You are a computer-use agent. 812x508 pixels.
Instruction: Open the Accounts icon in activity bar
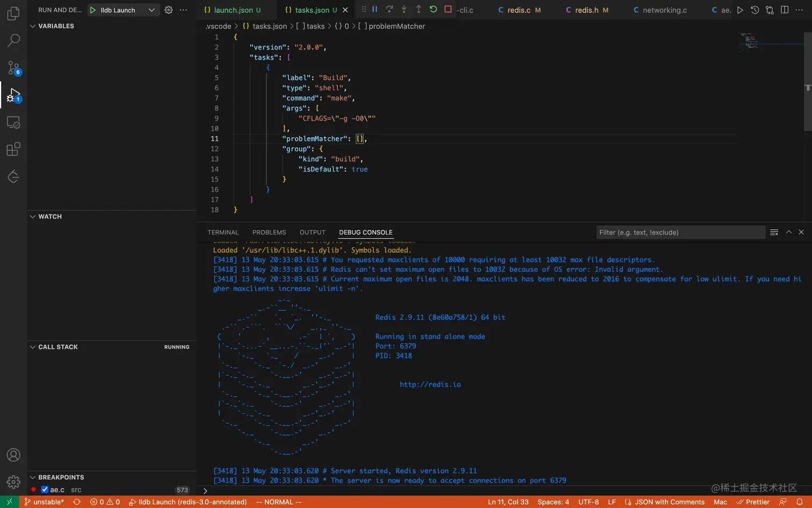point(13,455)
